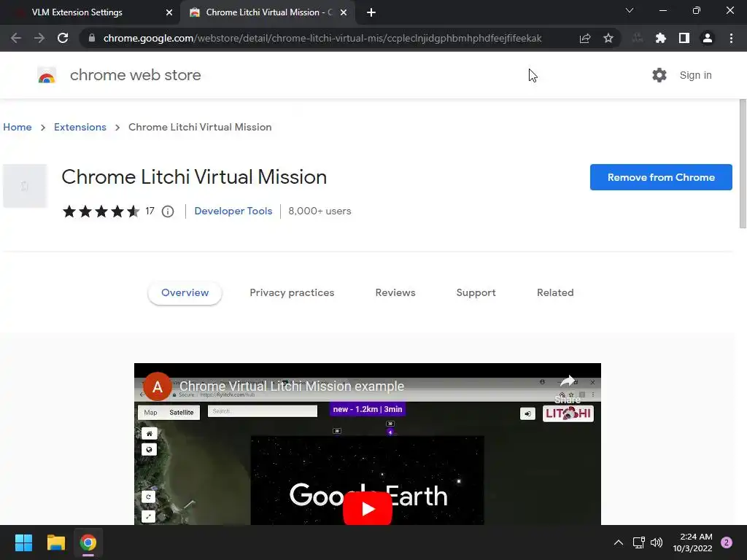This screenshot has height=560, width=747.
Task: Close the Chrome Litchi Virtual Mission tab
Action: 344,12
